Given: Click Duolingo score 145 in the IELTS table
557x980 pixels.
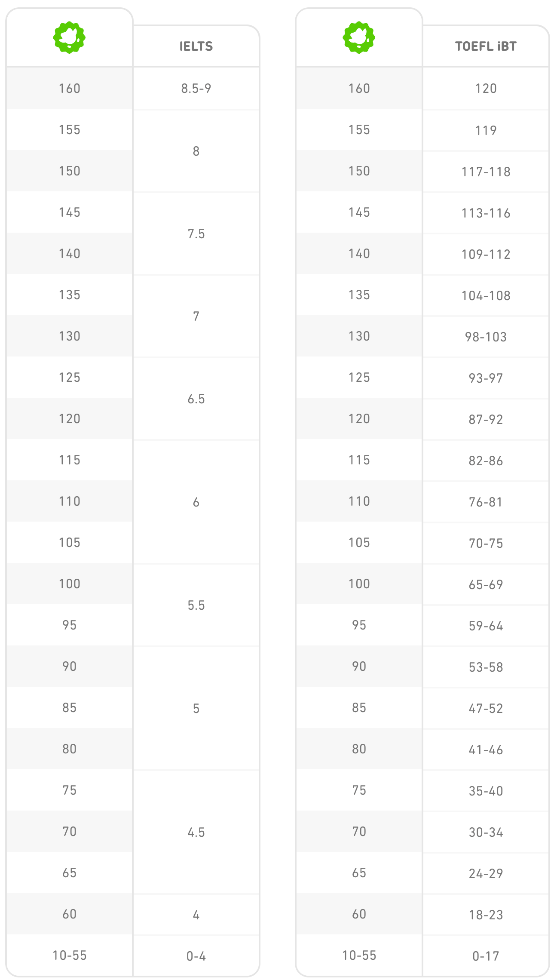Looking at the screenshot, I should click(x=69, y=212).
